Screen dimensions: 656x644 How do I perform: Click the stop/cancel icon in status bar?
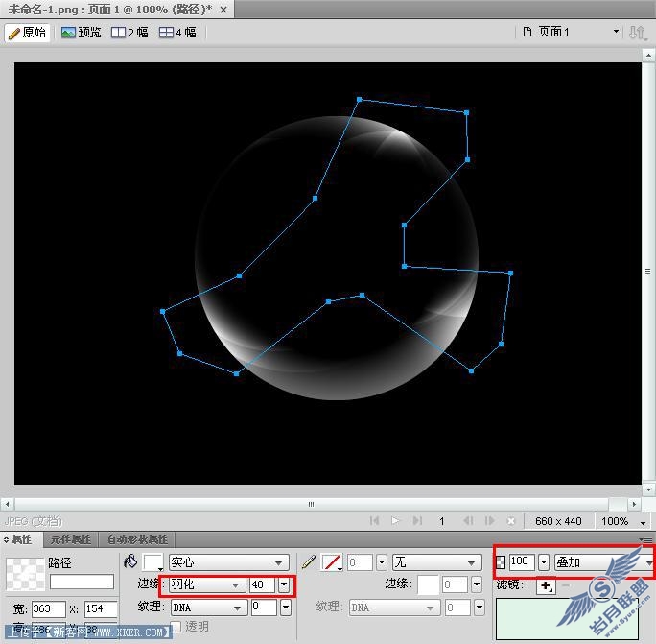[x=511, y=521]
